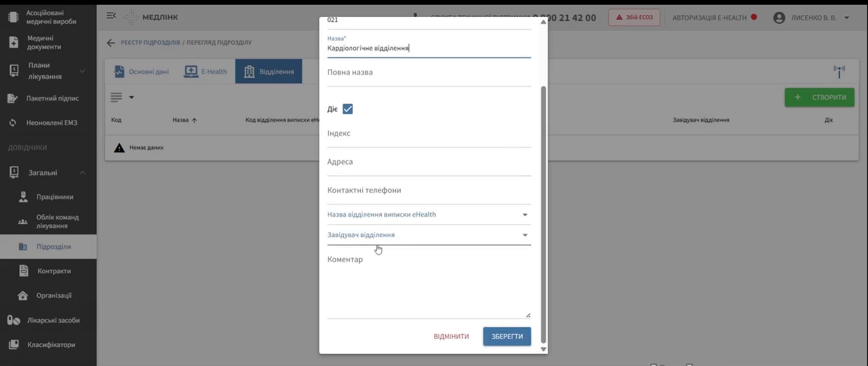The width and height of the screenshot is (868, 366).
Task: Open Медичні документи sidebar icon
Action: 14,43
